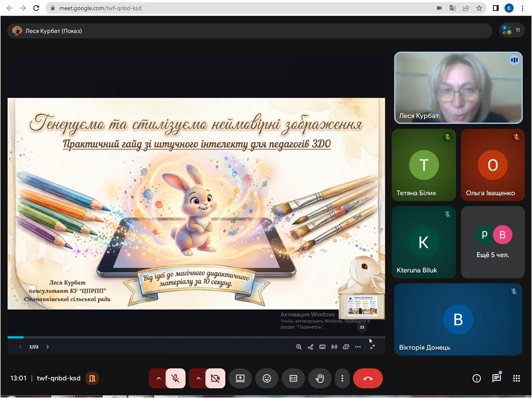
Task: Show all 11 participants badge
Action: click(x=511, y=31)
